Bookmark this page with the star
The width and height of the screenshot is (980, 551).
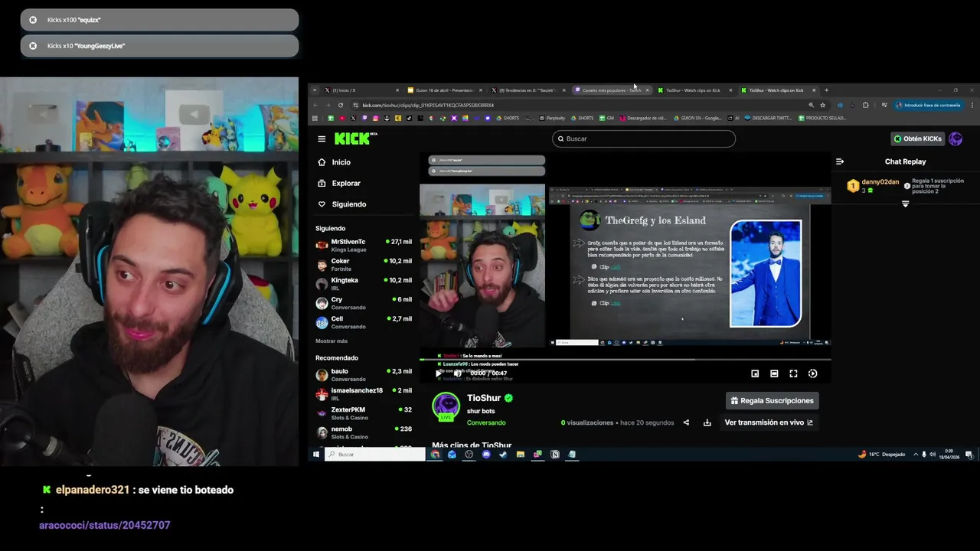[x=822, y=105]
